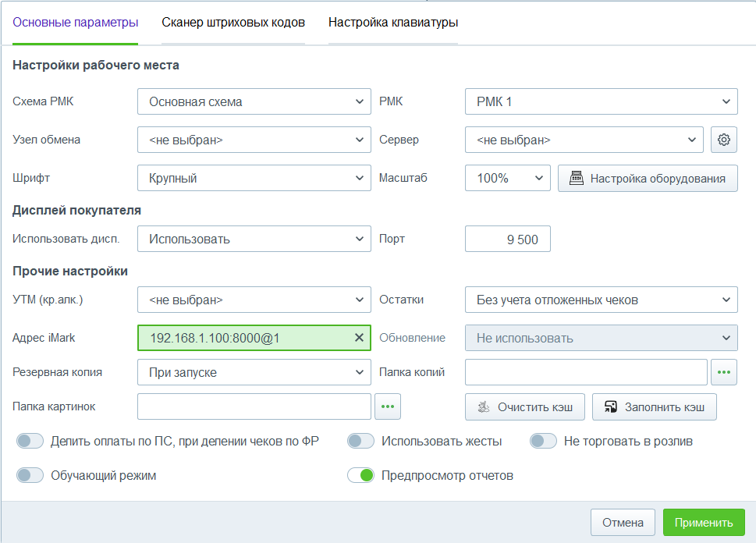Enable Не торговать в розлив switch
This screenshot has height=543, width=756.
click(x=543, y=442)
